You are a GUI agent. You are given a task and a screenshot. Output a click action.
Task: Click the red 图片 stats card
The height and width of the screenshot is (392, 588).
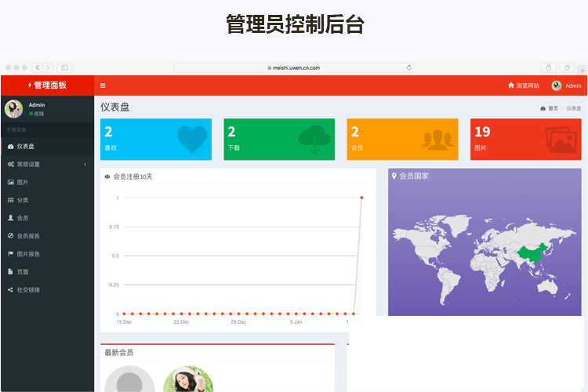525,140
